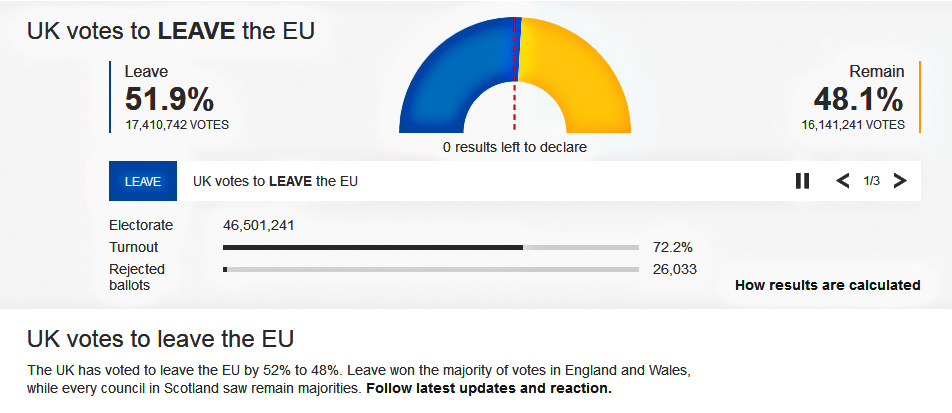
Task: Click the 16,141,241 votes count
Action: [853, 125]
